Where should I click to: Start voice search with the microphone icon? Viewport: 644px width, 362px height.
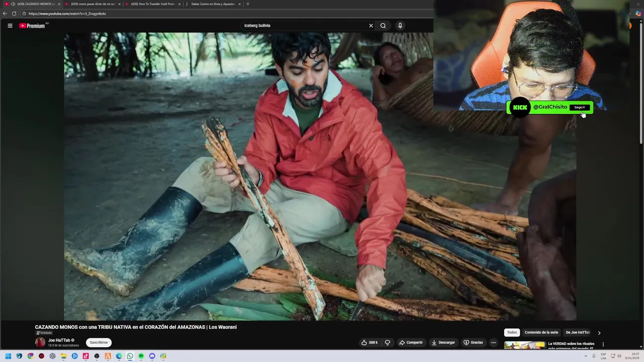(400, 26)
